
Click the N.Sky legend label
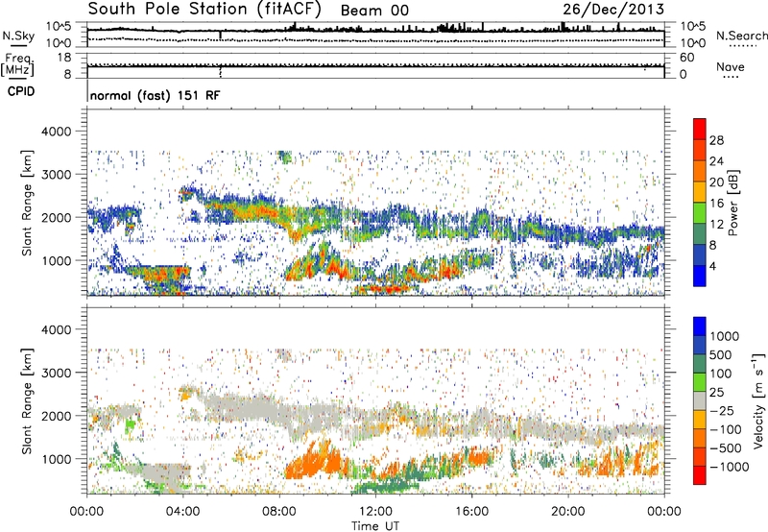(18, 36)
